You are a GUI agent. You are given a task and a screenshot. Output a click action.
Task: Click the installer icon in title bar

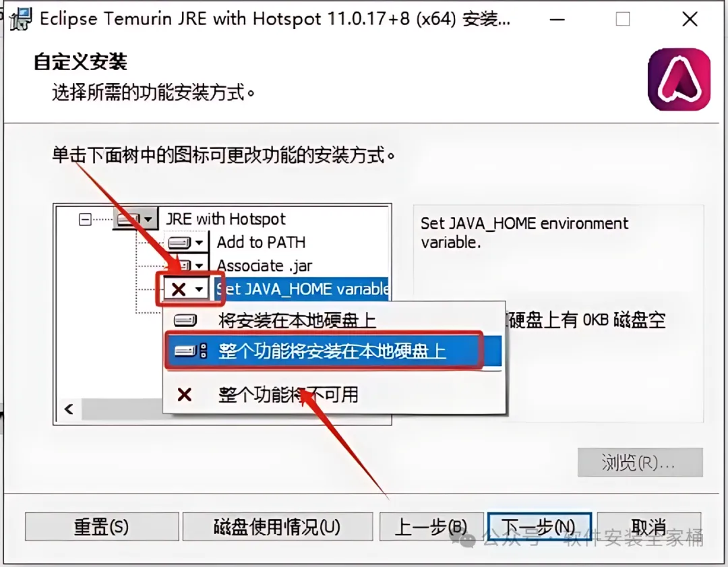click(x=21, y=20)
